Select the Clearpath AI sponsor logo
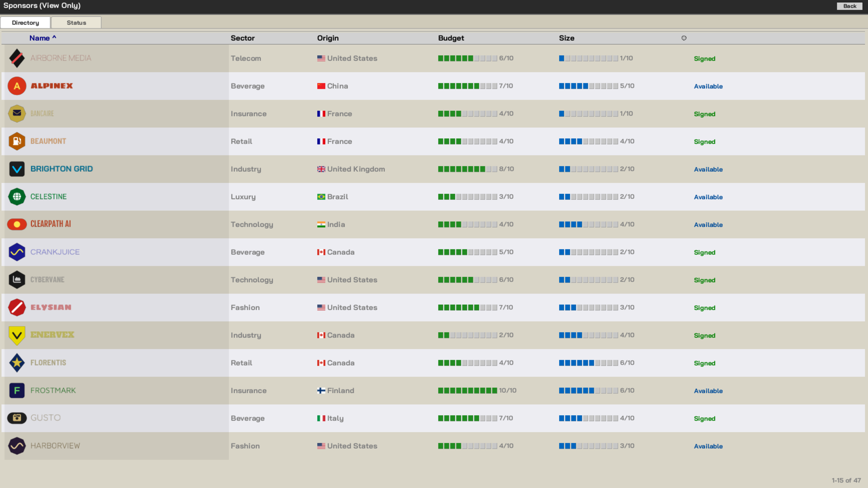 pos(17,224)
